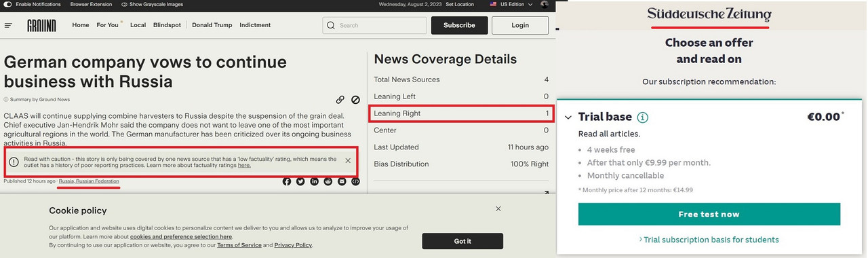868x258 pixels.
Task: Click the News Coverage Details heading
Action: click(446, 59)
